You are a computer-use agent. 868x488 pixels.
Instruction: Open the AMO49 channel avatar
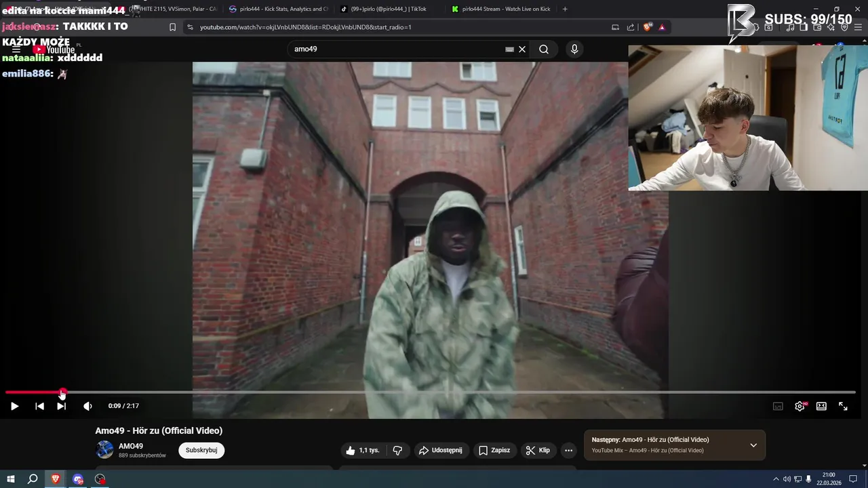click(x=104, y=449)
